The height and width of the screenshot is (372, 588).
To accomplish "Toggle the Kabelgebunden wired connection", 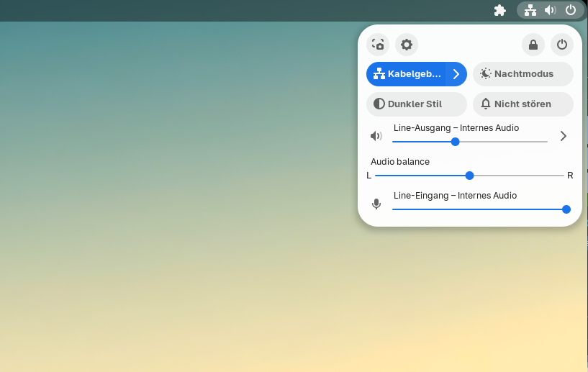I will (x=407, y=74).
